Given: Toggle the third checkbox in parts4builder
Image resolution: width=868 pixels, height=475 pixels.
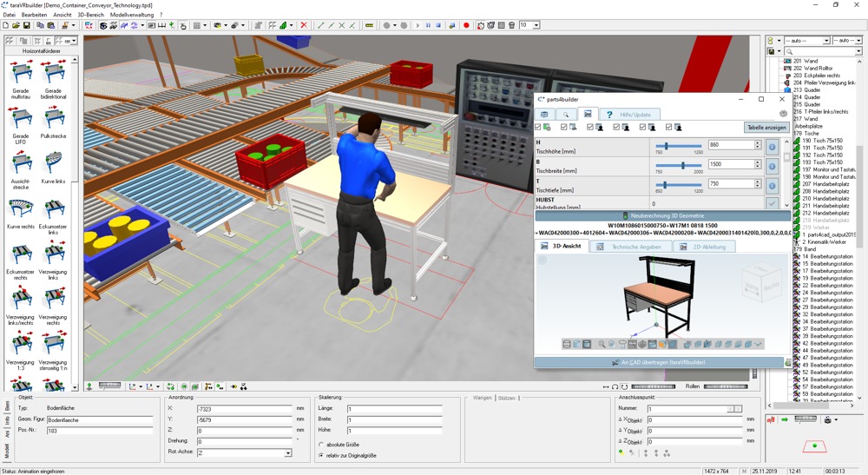Looking at the screenshot, I should 590,128.
